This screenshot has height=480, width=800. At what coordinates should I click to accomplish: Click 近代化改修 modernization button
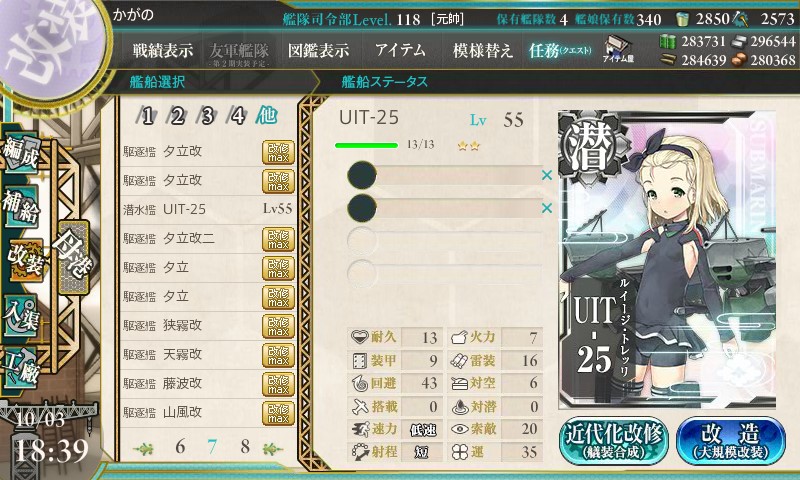(x=614, y=440)
